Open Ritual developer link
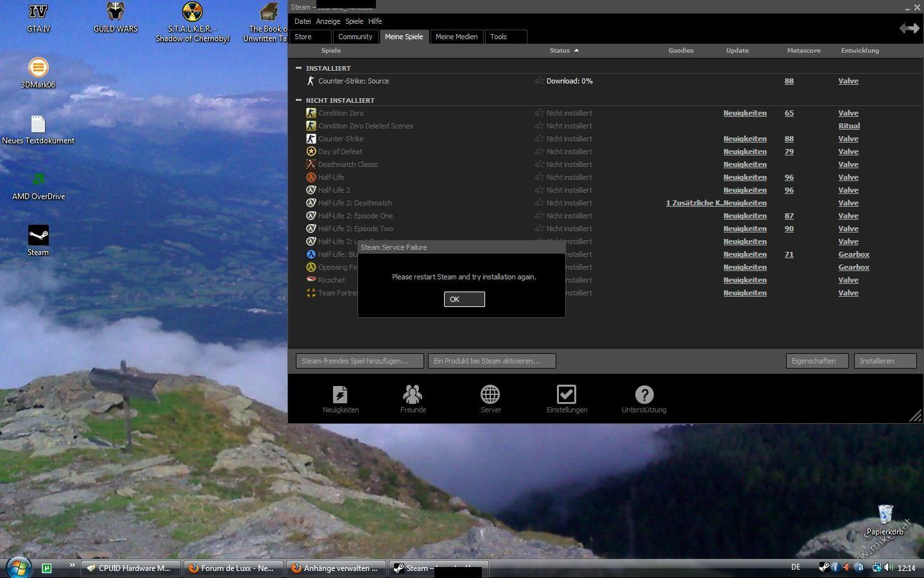This screenshot has height=578, width=924. [x=849, y=126]
